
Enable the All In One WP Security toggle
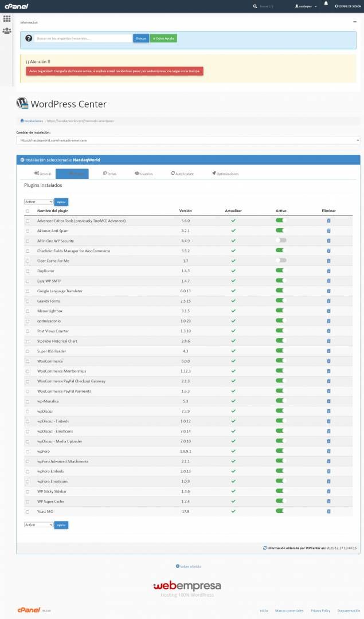tap(281, 240)
